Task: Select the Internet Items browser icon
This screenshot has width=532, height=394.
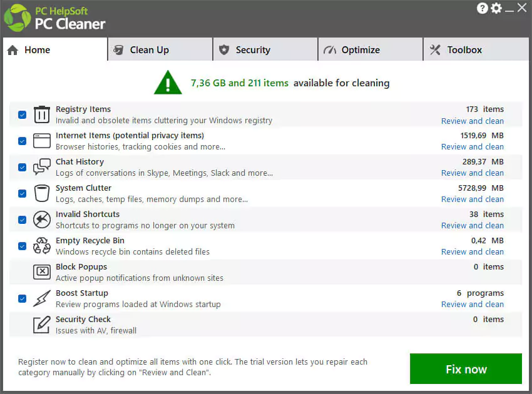Action: point(41,141)
